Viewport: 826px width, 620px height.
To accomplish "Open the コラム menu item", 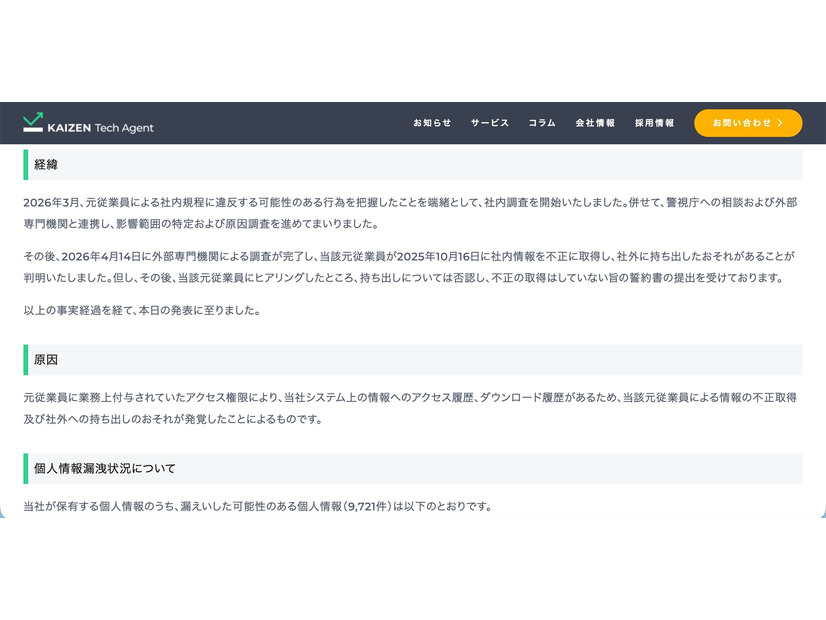I will click(x=542, y=123).
